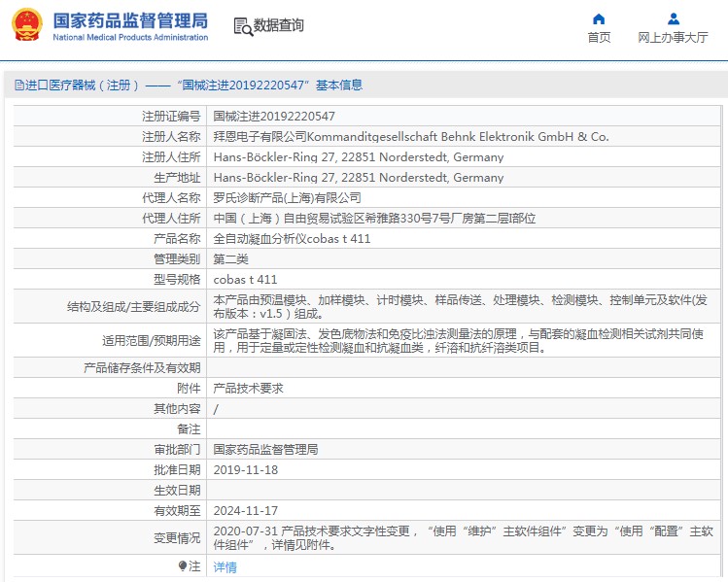Open 网上办事大厅 link text
Viewport: 728px width, 582px height.
(x=673, y=38)
